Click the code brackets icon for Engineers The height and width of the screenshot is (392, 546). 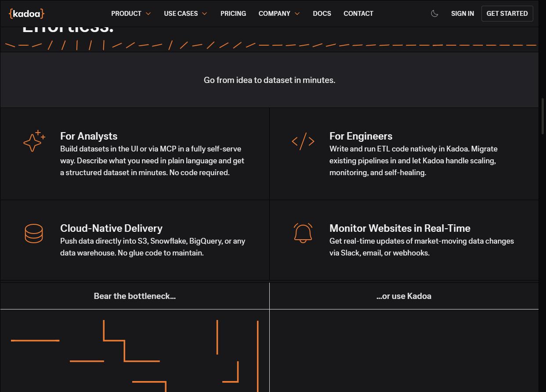coord(303,141)
